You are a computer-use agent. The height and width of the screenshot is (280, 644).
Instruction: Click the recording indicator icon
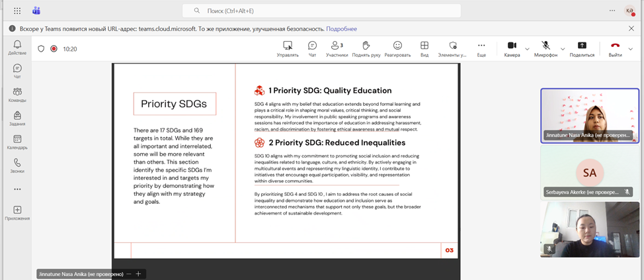54,48
